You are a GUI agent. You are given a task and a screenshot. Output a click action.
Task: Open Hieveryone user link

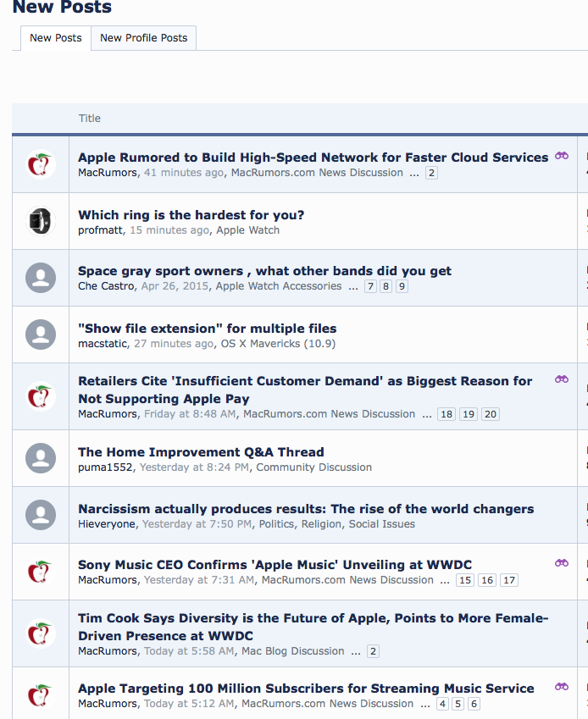(x=107, y=524)
